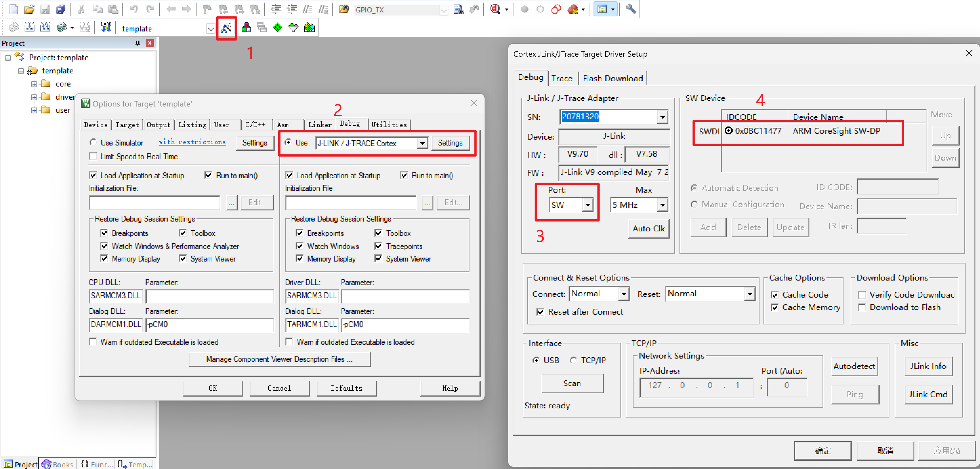Click the Build target icon
The height and width of the screenshot is (469, 980).
[x=30, y=28]
